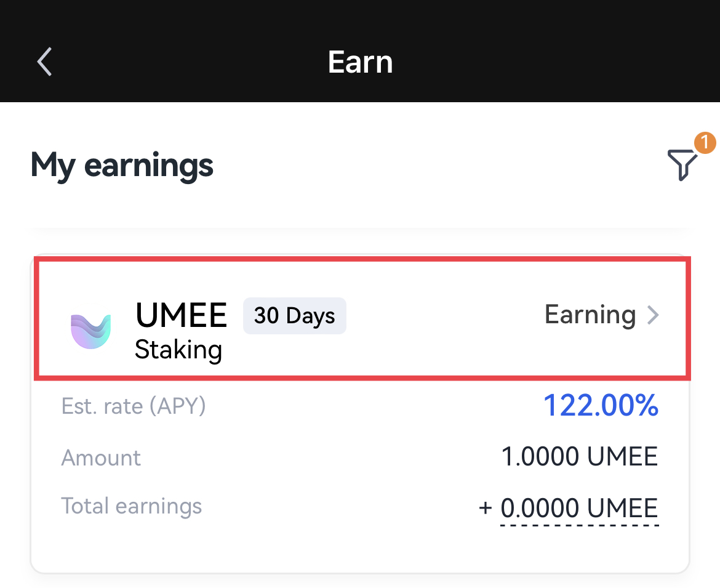The width and height of the screenshot is (720, 588).
Task: Click the UMEE token logo
Action: pos(91,331)
